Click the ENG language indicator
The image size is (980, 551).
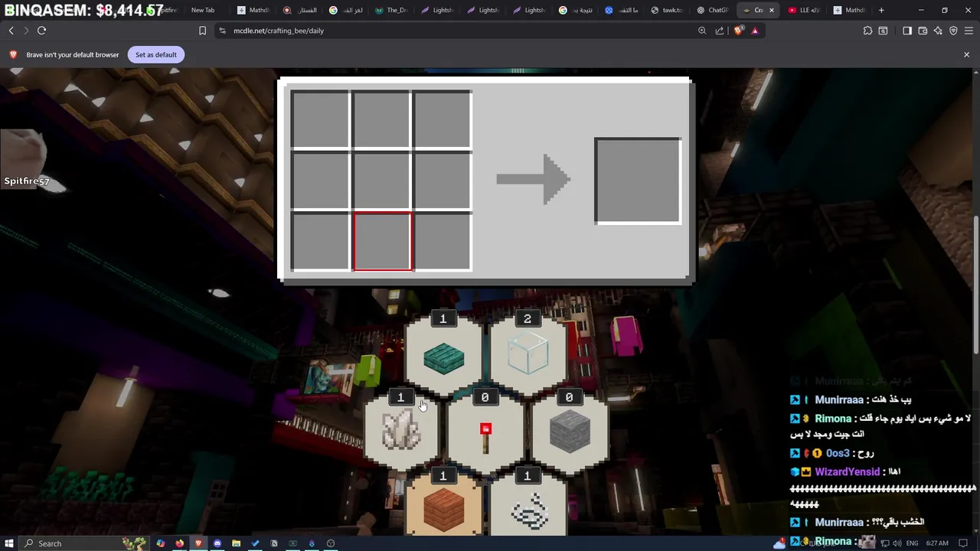[x=913, y=543]
